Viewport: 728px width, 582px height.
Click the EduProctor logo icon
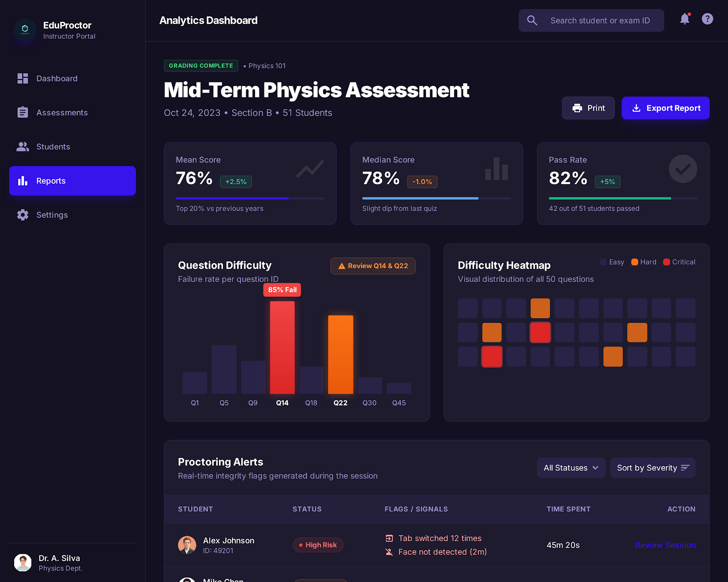click(25, 29)
